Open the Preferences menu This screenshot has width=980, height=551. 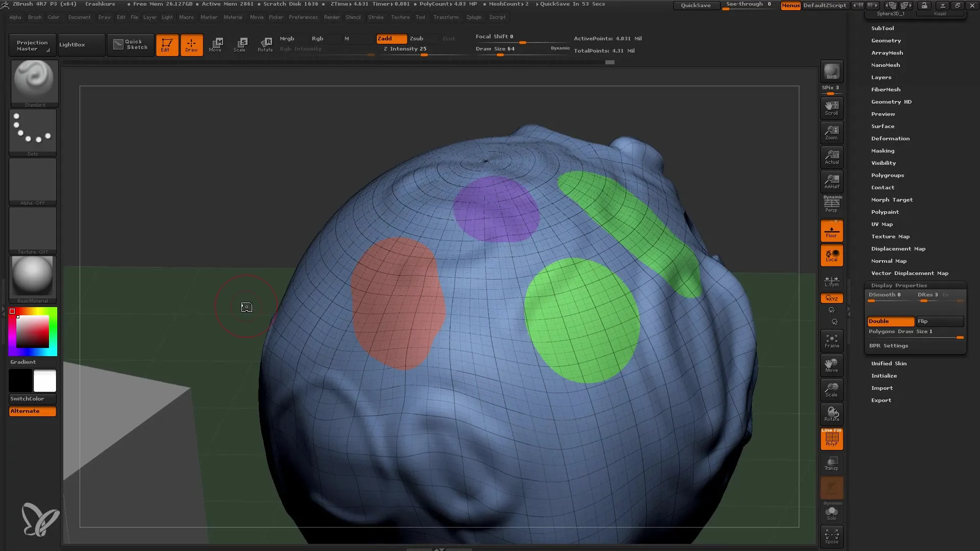pos(302,17)
